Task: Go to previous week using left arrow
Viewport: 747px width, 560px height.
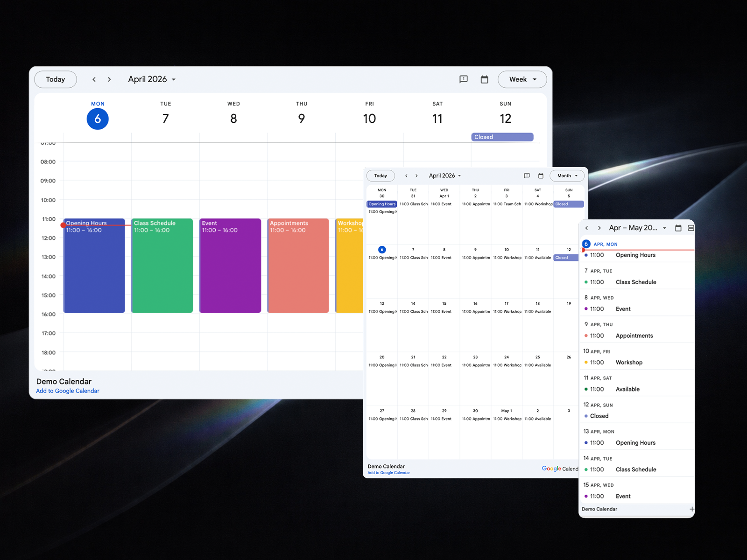Action: coord(94,79)
